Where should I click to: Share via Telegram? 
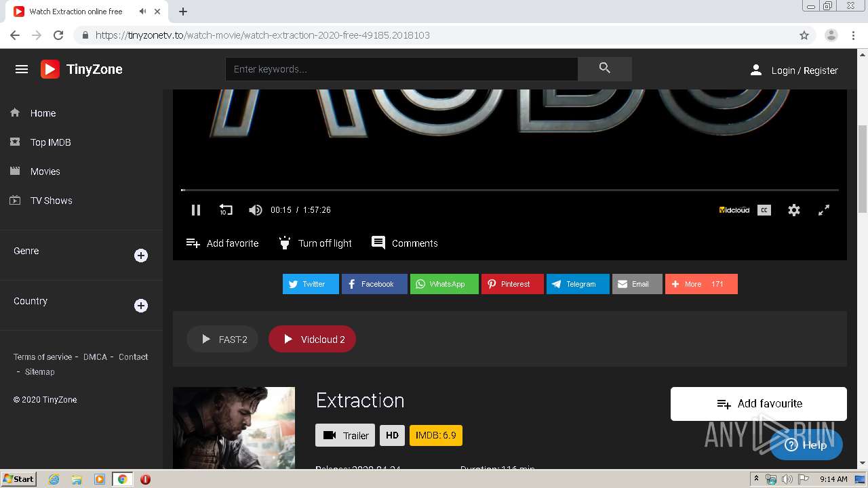coord(578,284)
